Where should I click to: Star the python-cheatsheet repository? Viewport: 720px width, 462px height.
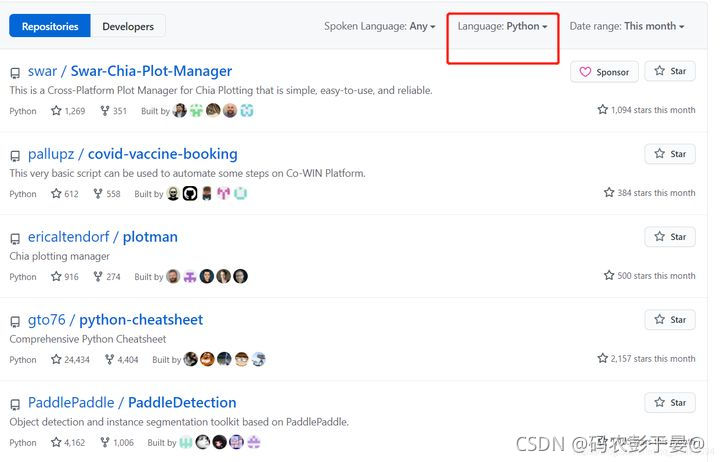[670, 320]
